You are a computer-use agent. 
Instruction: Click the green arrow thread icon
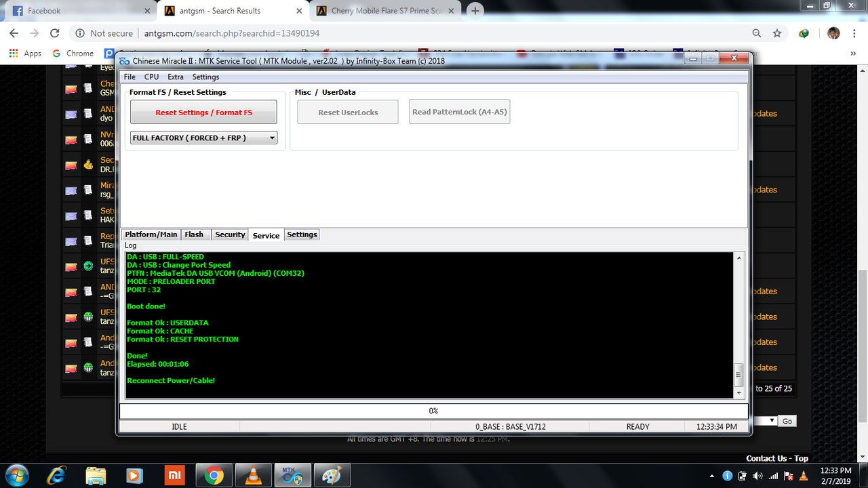tap(88, 266)
